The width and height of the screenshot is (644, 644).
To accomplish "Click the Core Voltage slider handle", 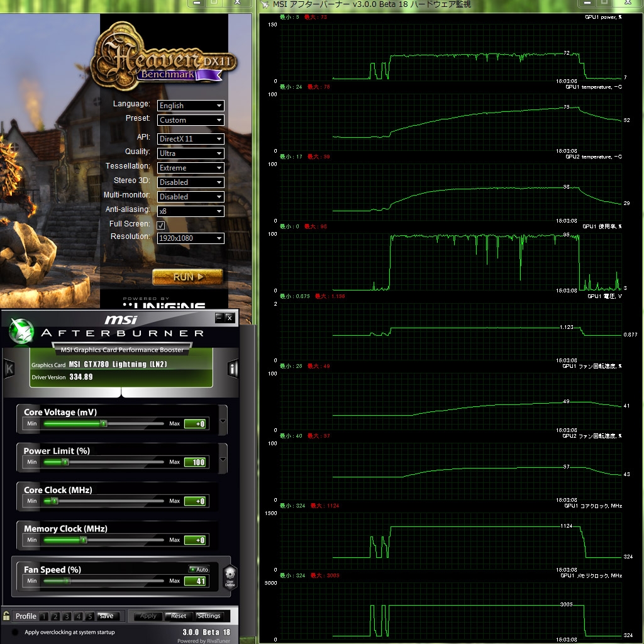I will pos(104,423).
